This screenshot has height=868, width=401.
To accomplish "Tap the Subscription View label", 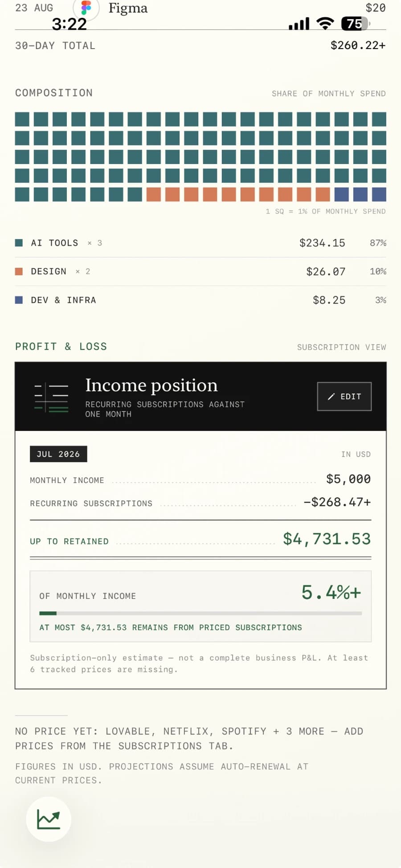I will tap(342, 347).
